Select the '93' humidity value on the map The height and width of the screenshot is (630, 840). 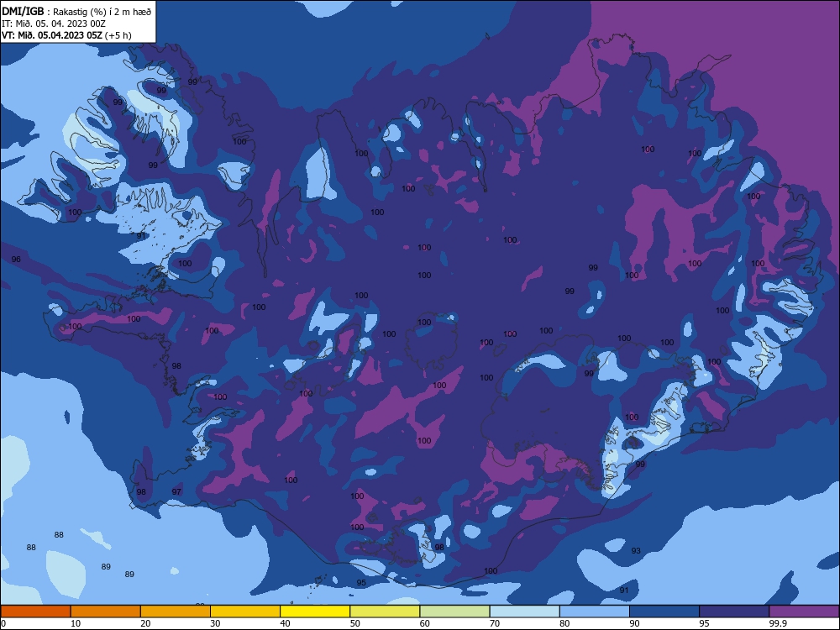[636, 551]
